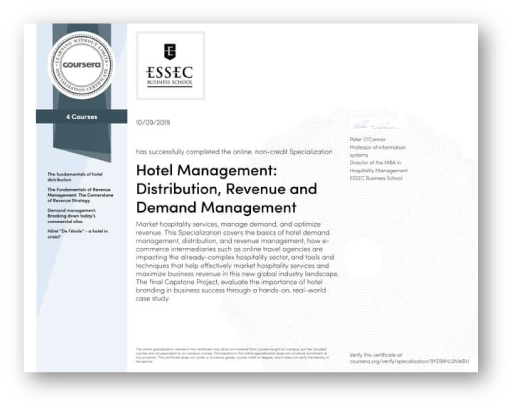Viewport: 515px width, 409px height.
Task: Click the ESSEC Business School logo
Action: (x=170, y=66)
